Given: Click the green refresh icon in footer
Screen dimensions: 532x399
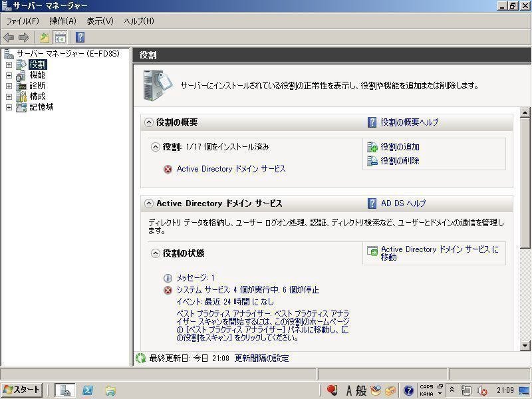Looking at the screenshot, I should pyautogui.click(x=140, y=358).
